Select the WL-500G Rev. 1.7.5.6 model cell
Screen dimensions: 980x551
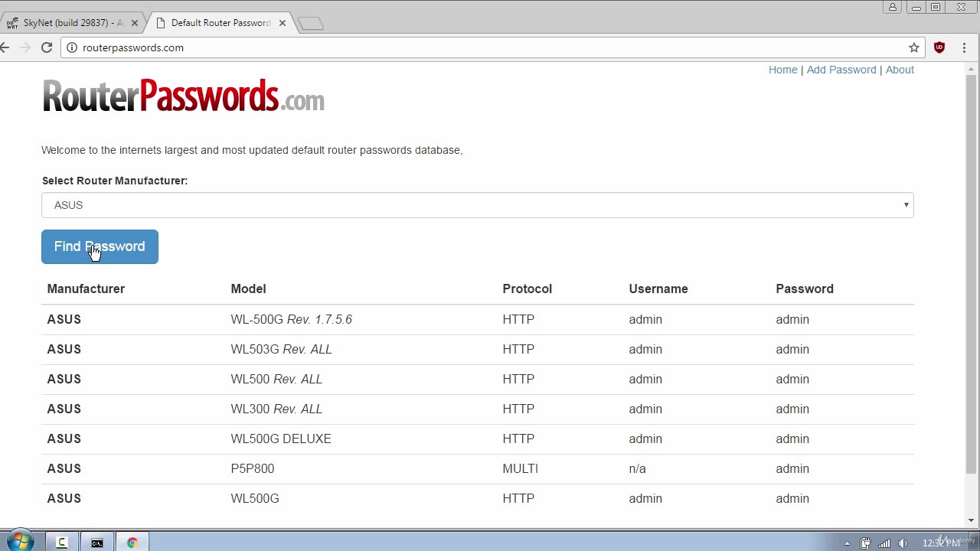(x=291, y=319)
